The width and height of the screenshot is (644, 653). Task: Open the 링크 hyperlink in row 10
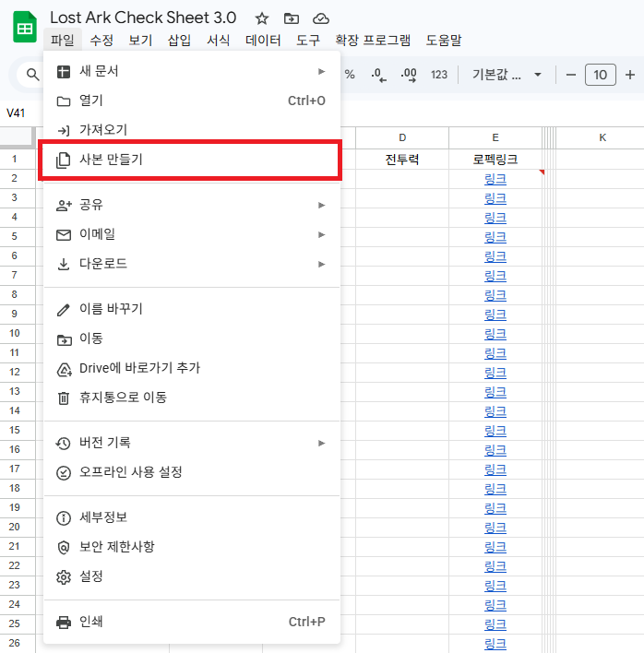pyautogui.click(x=495, y=334)
